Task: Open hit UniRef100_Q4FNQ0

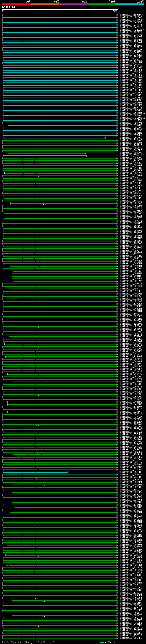Action: pos(131,442)
